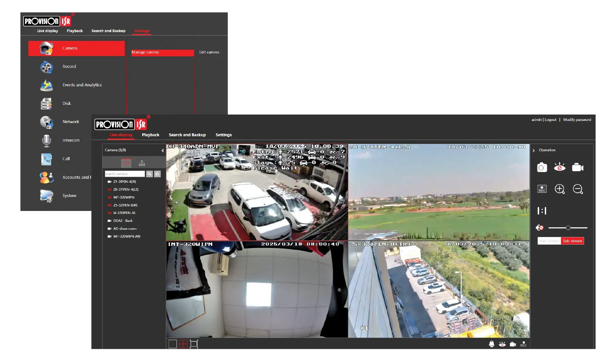This screenshot has width=615, height=364.
Task: Open Camera settings in back window menu
Action: pyautogui.click(x=76, y=48)
